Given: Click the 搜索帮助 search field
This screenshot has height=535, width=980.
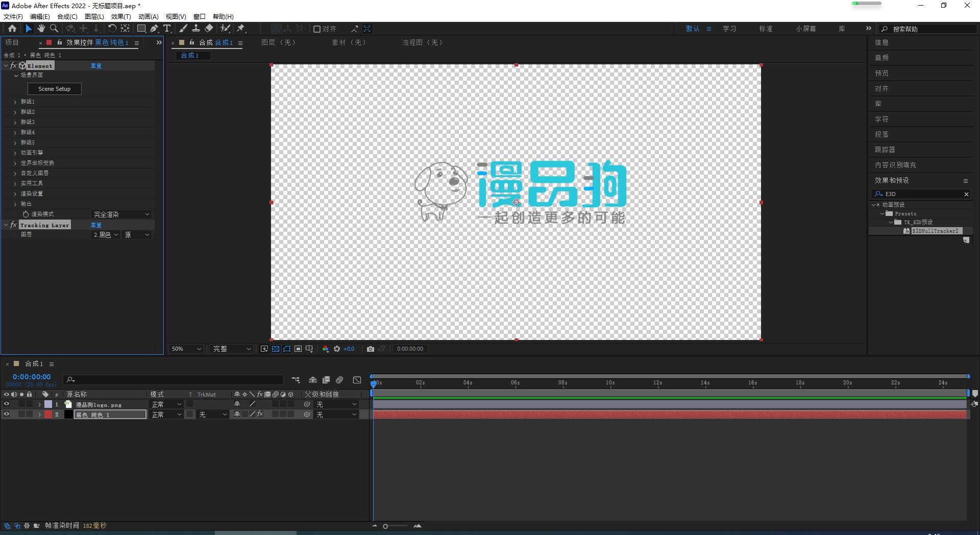Looking at the screenshot, I should (929, 29).
